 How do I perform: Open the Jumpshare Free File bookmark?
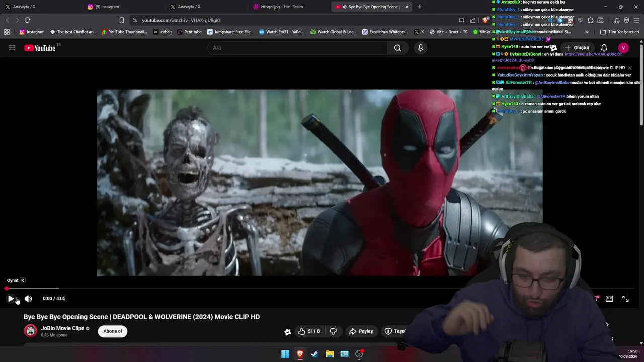tap(230, 32)
